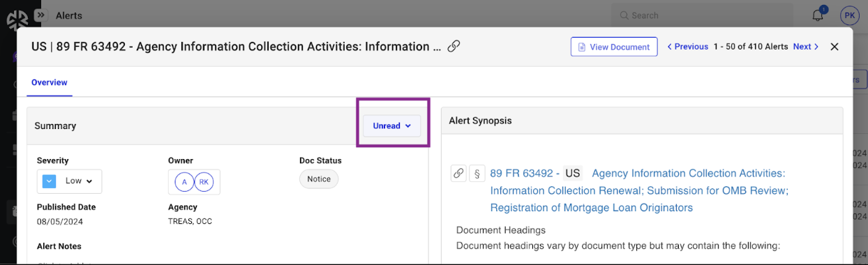Open the Low severity dropdown
Image resolution: width=868 pixels, height=265 pixels.
(70, 181)
